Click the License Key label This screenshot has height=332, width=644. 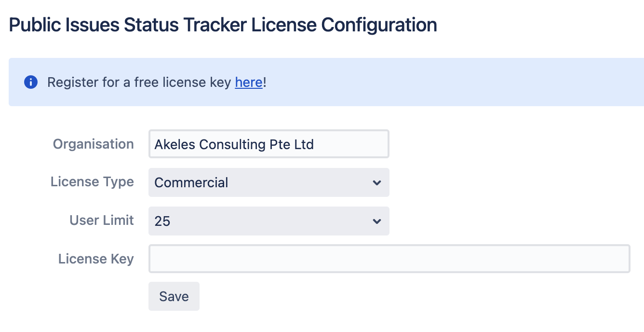tap(96, 259)
